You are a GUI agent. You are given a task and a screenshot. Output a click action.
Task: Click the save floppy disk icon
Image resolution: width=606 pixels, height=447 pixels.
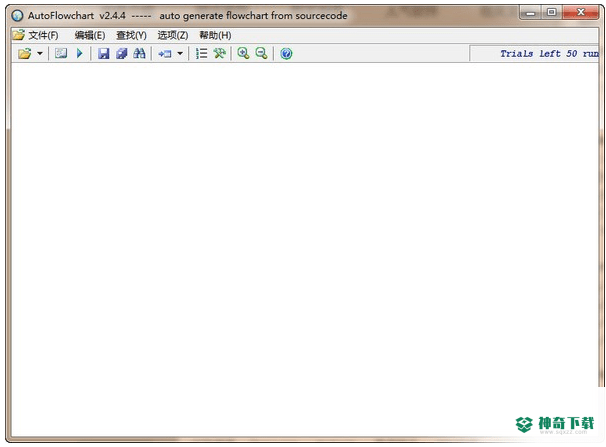coord(103,53)
